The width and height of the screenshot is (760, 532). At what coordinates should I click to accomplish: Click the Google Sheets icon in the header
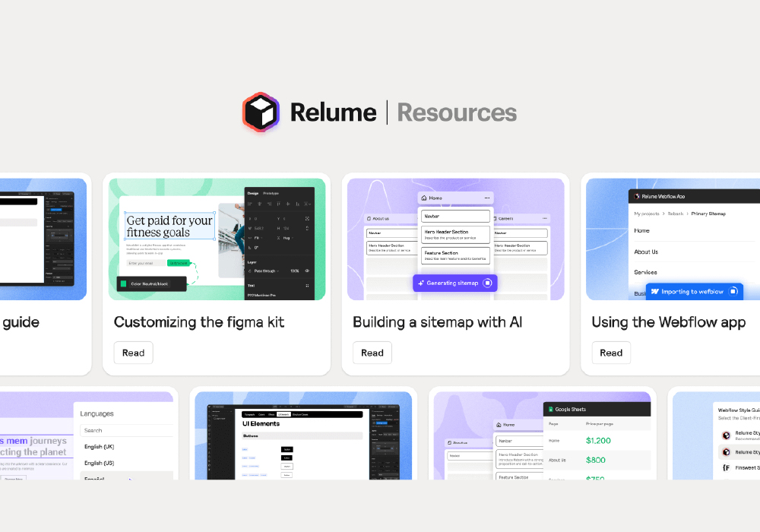pyautogui.click(x=551, y=409)
